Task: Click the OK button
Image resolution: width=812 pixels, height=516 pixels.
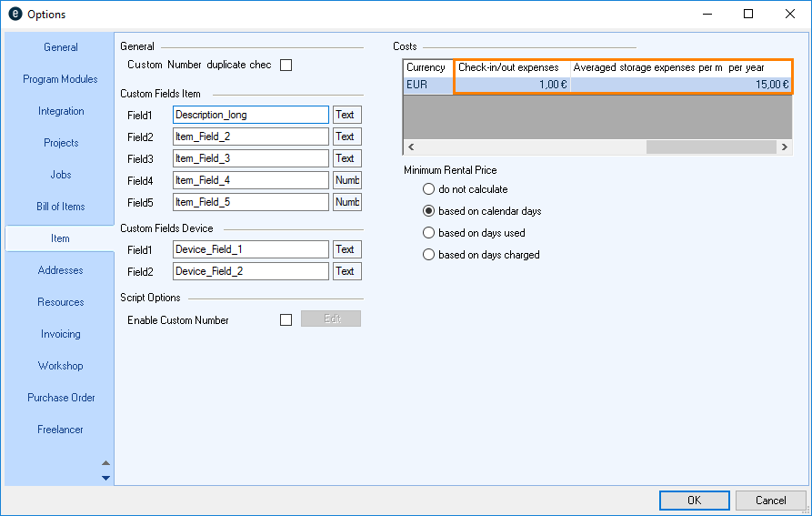Action: pos(694,500)
